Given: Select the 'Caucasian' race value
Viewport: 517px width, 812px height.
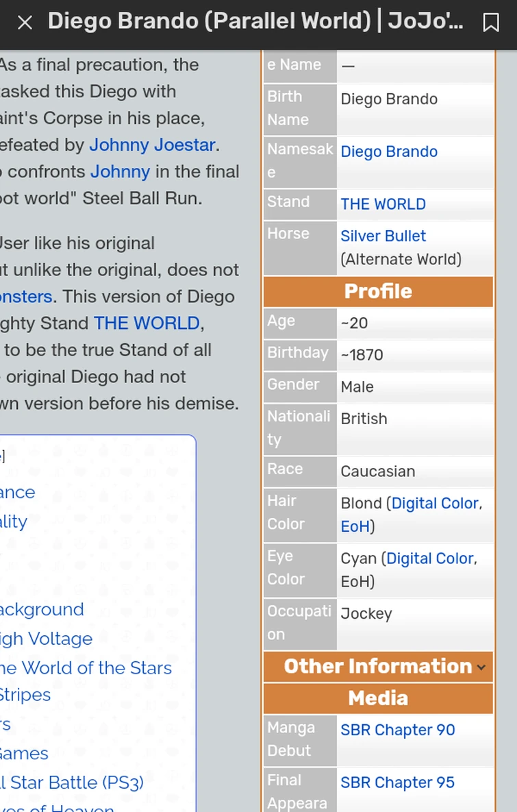Looking at the screenshot, I should click(378, 471).
